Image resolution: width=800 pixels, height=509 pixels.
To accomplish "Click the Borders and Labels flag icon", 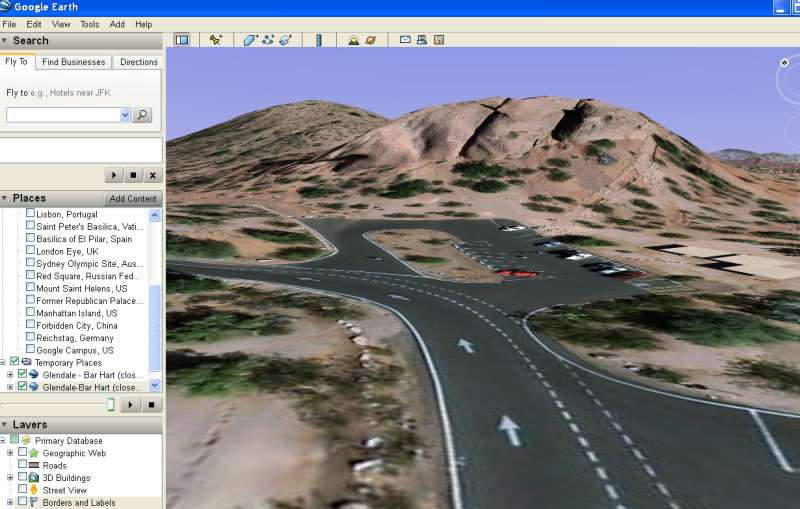I will point(34,502).
